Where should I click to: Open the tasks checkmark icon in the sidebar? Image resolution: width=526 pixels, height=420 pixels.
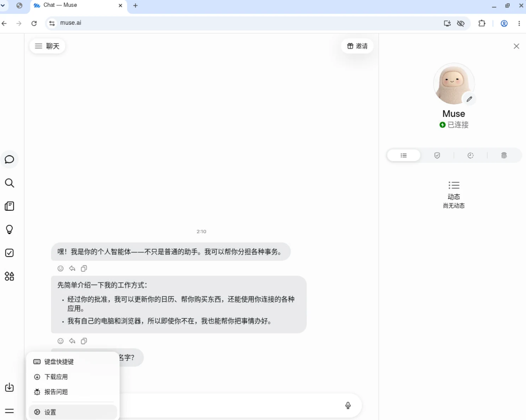point(10,253)
